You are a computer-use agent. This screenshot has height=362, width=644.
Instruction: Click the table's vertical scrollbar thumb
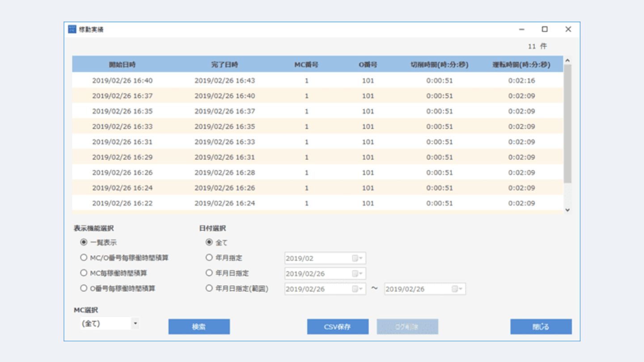568,123
